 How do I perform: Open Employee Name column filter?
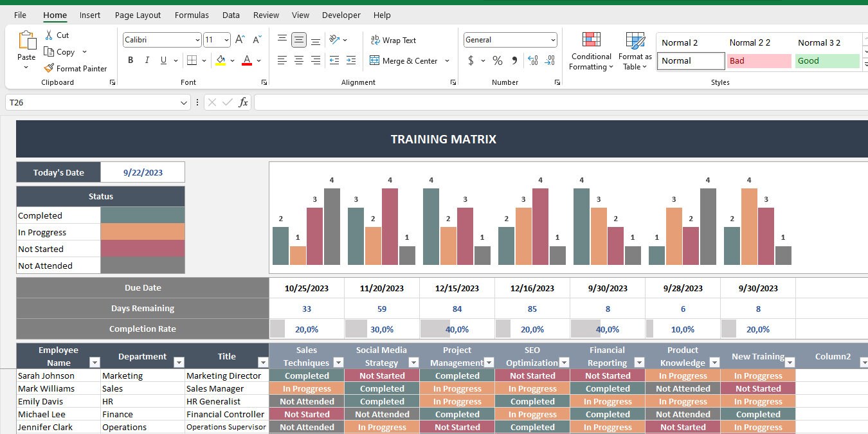(x=95, y=363)
